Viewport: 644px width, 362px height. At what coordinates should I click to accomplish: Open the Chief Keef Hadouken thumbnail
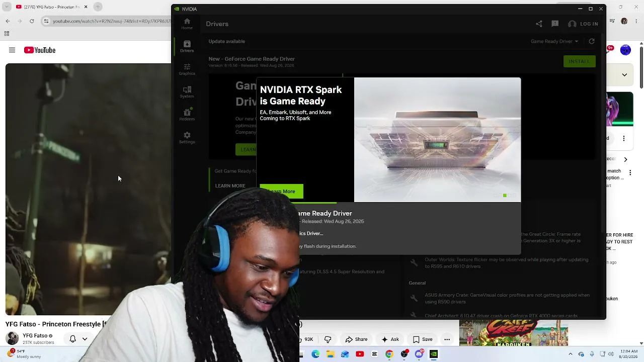coord(514,333)
